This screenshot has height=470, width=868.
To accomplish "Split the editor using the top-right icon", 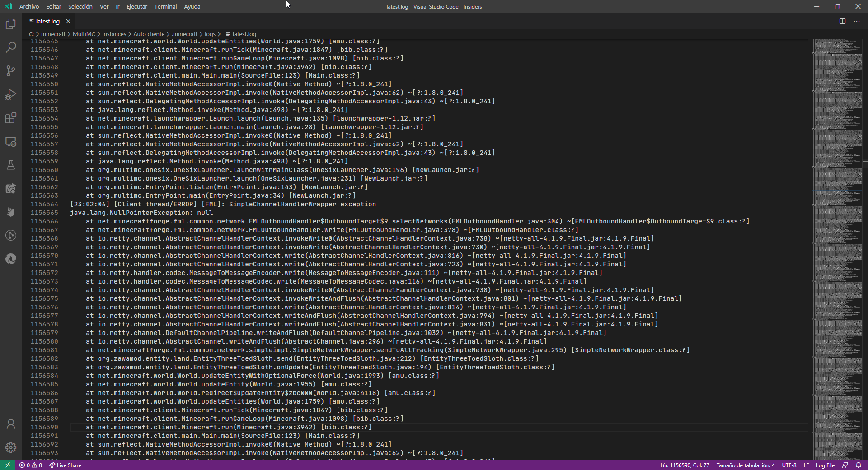I will pyautogui.click(x=842, y=21).
